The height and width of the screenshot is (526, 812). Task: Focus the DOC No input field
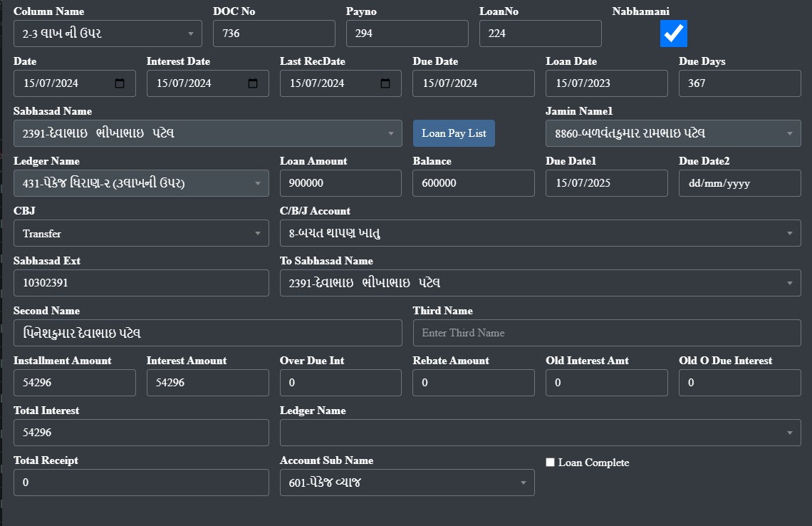tap(274, 33)
